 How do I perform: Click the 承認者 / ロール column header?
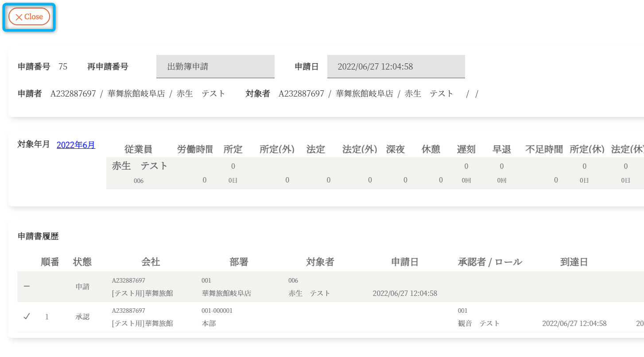(x=490, y=262)
